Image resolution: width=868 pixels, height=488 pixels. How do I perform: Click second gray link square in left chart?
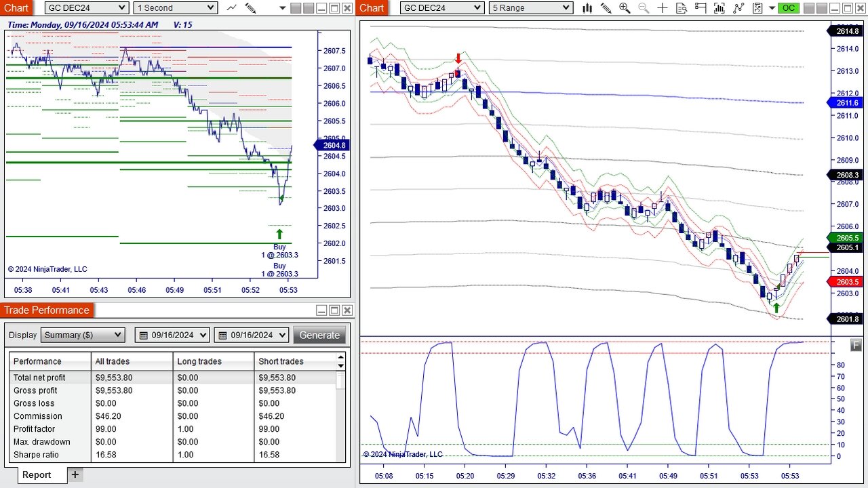309,8
